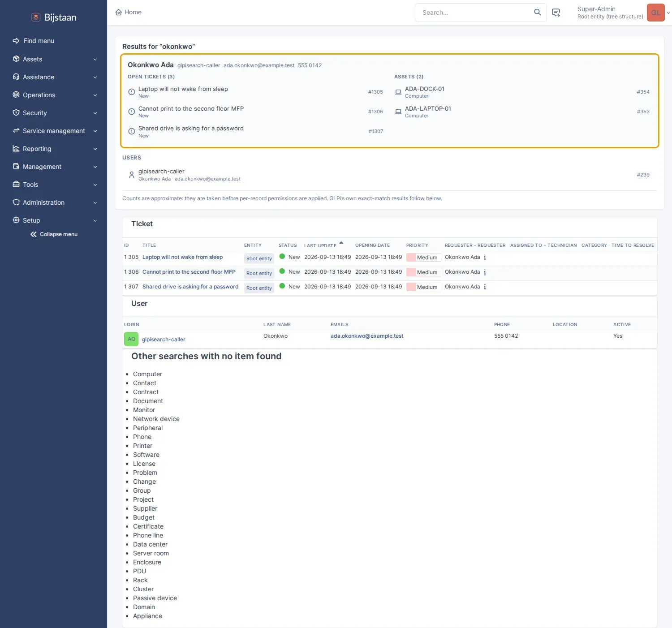Image resolution: width=672 pixels, height=628 pixels.
Task: Expand the Assets menu chevron
Action: click(95, 59)
